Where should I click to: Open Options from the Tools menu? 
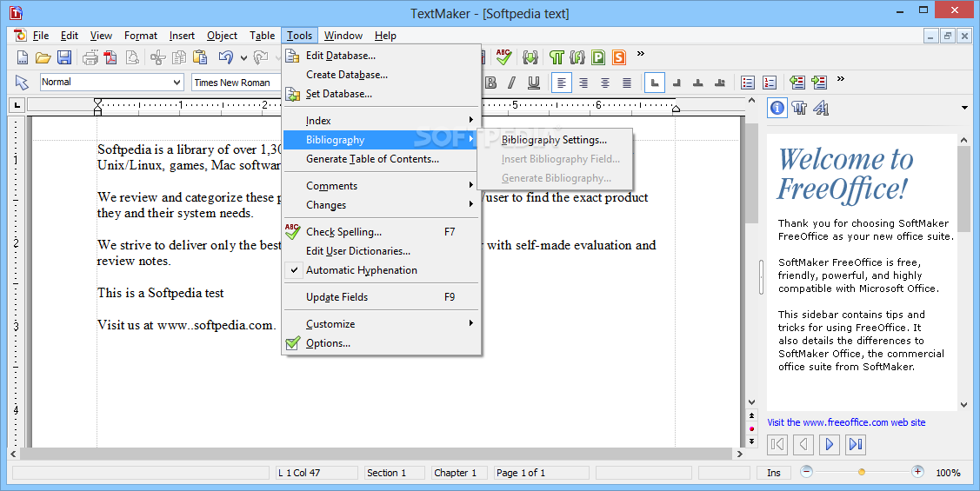382,343
